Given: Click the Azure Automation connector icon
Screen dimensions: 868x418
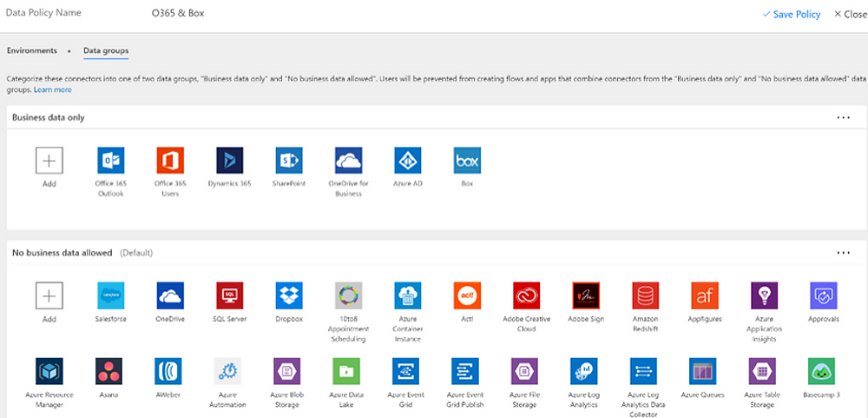Looking at the screenshot, I should pos(227,371).
